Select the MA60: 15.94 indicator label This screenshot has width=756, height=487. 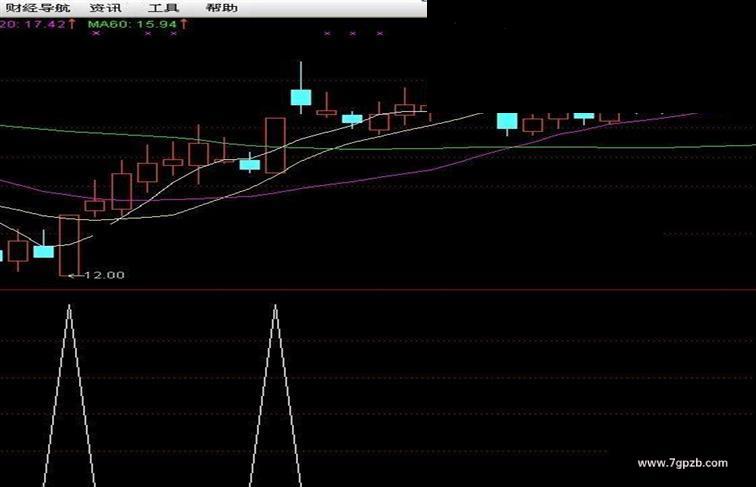pyautogui.click(x=133, y=24)
